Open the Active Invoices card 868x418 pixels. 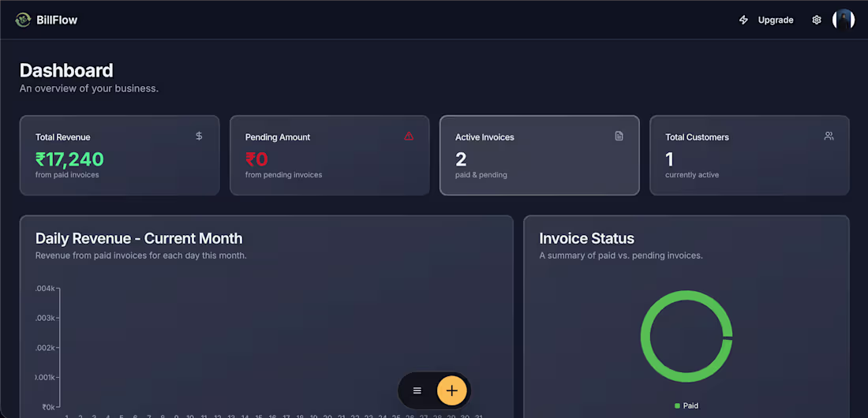[x=539, y=155]
